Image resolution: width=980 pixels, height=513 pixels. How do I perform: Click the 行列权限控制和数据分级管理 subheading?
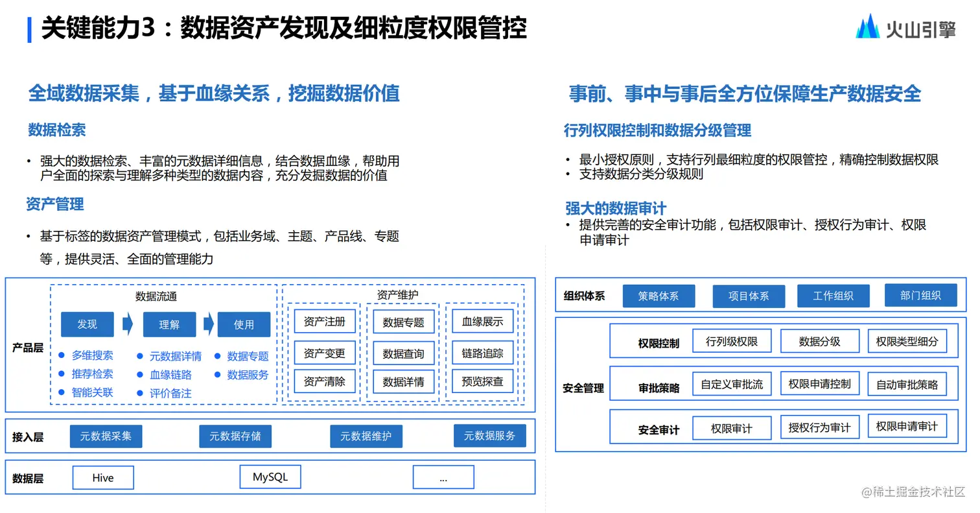[x=657, y=130]
